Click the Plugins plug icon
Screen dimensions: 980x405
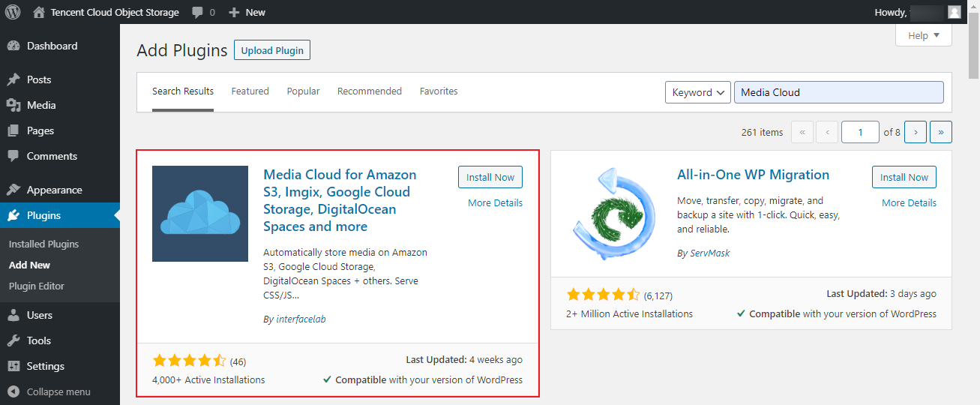click(13, 215)
